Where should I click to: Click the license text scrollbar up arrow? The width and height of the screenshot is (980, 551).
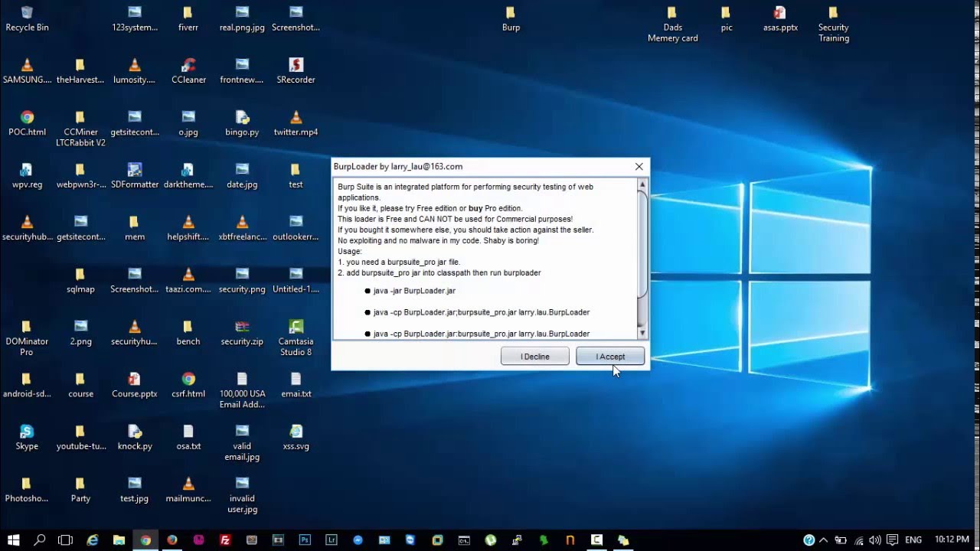pos(642,184)
